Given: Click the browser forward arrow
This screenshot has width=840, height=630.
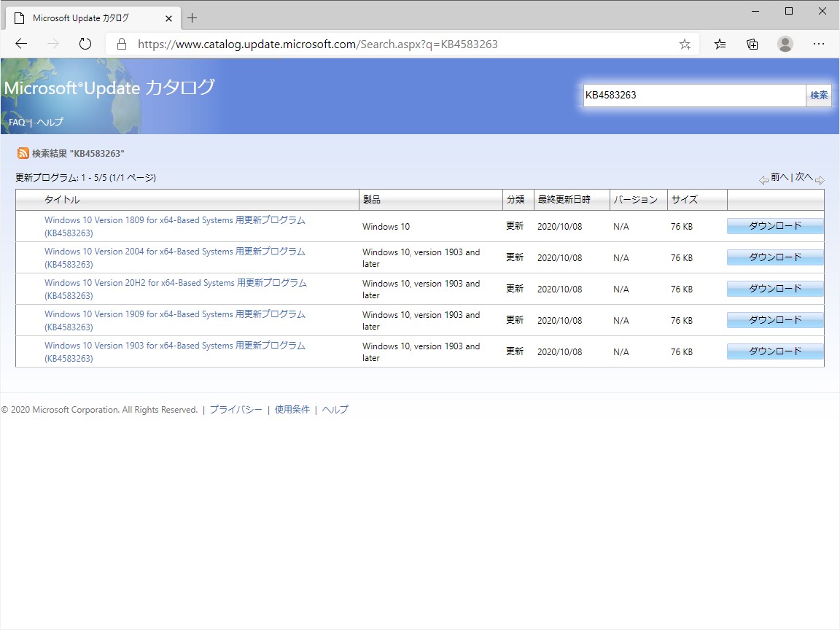Looking at the screenshot, I should click(53, 44).
